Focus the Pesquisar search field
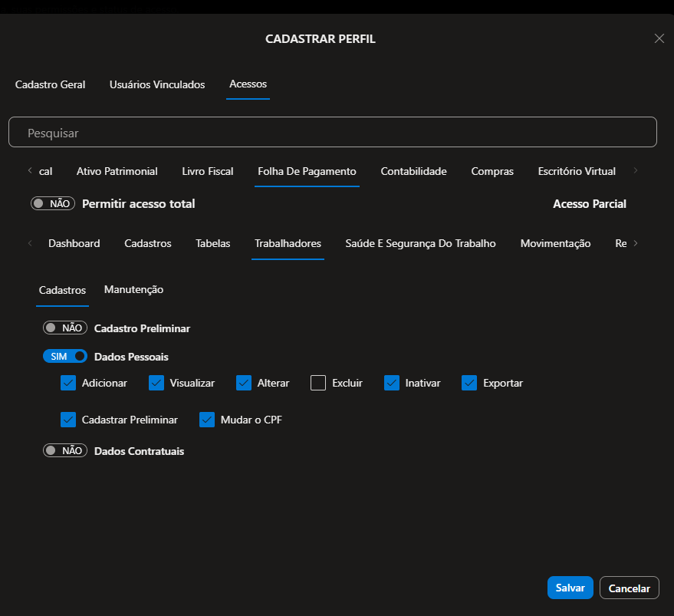The width and height of the screenshot is (674, 616). pos(333,133)
